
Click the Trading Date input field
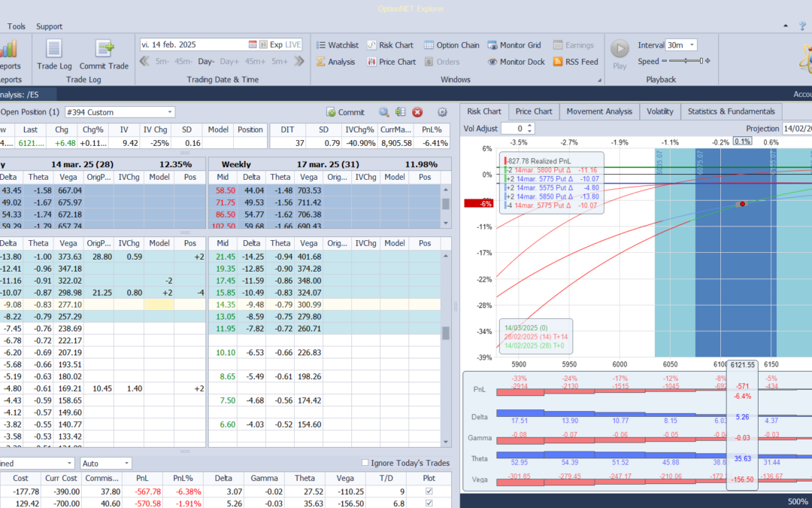click(193, 45)
